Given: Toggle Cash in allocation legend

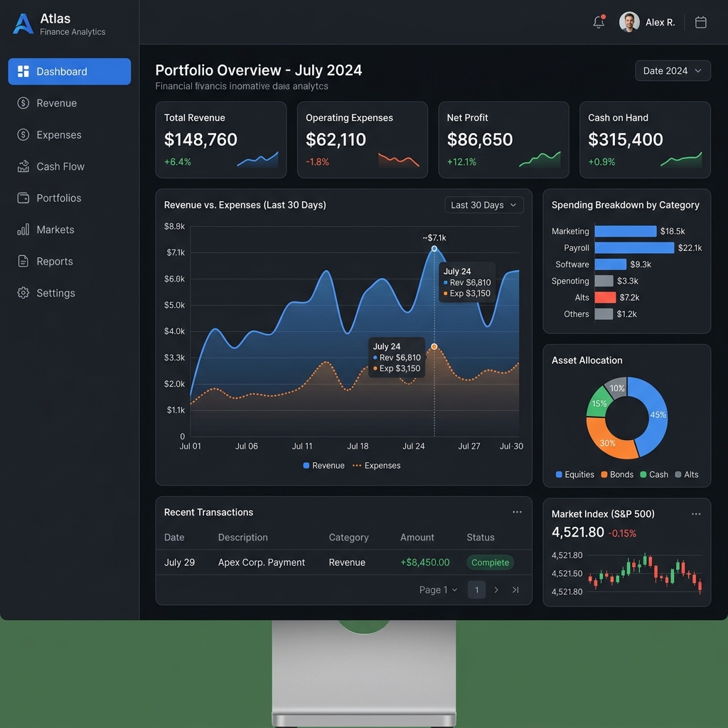Looking at the screenshot, I should [654, 474].
